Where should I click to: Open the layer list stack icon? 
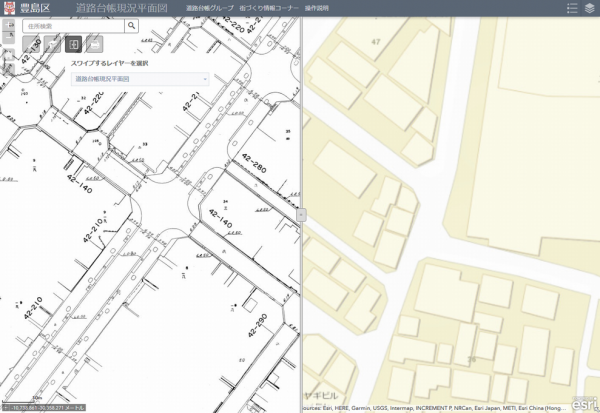589,8
